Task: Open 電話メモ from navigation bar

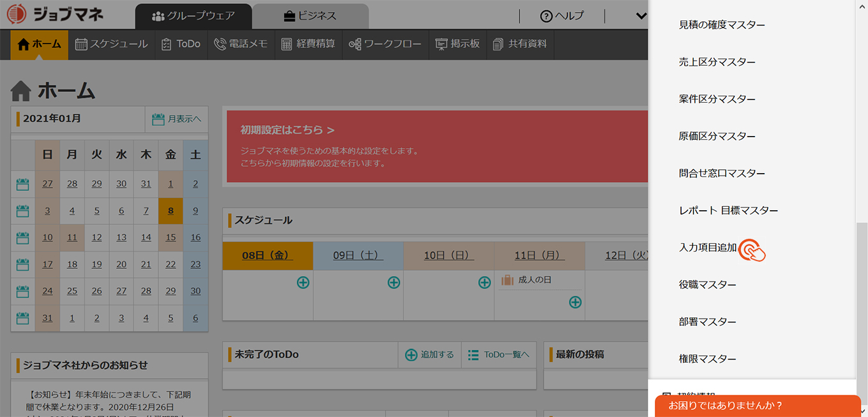Action: pos(241,44)
